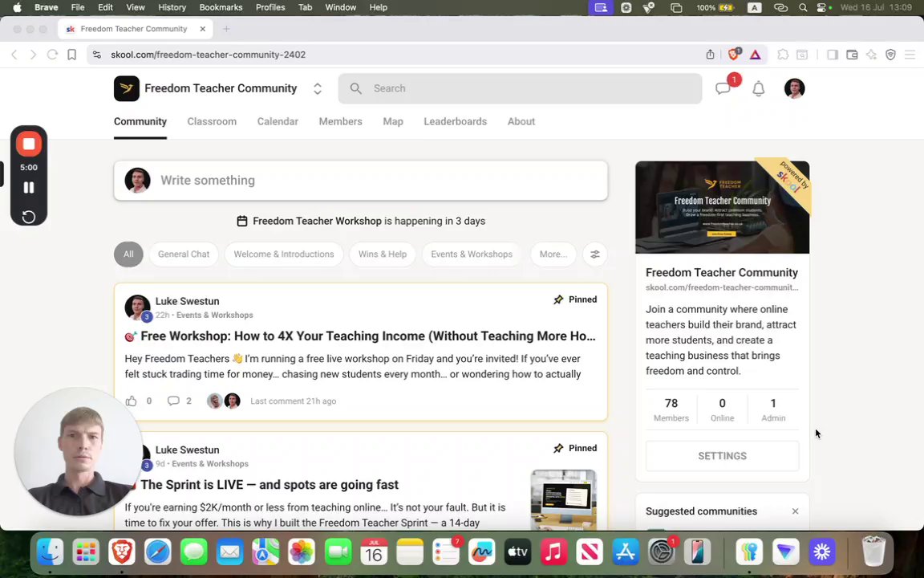Restart the screen recording
Screen dimensions: 924x578
(x=28, y=217)
